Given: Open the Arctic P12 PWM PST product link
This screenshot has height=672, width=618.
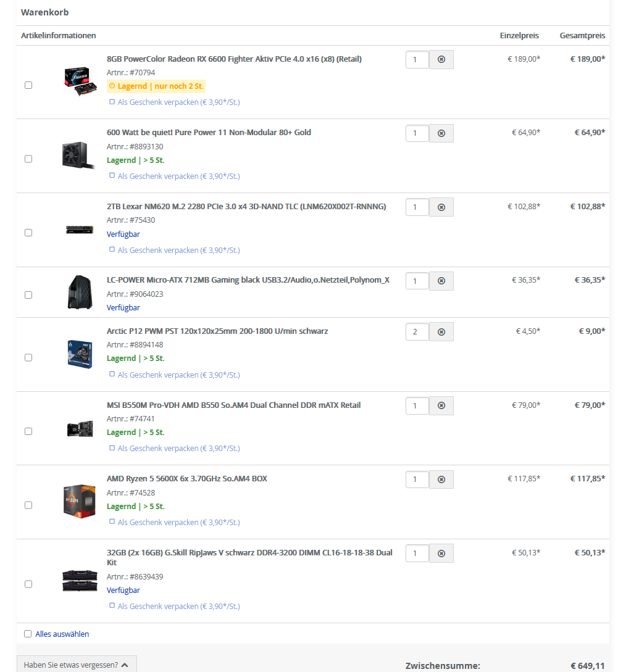Looking at the screenshot, I should [217, 331].
